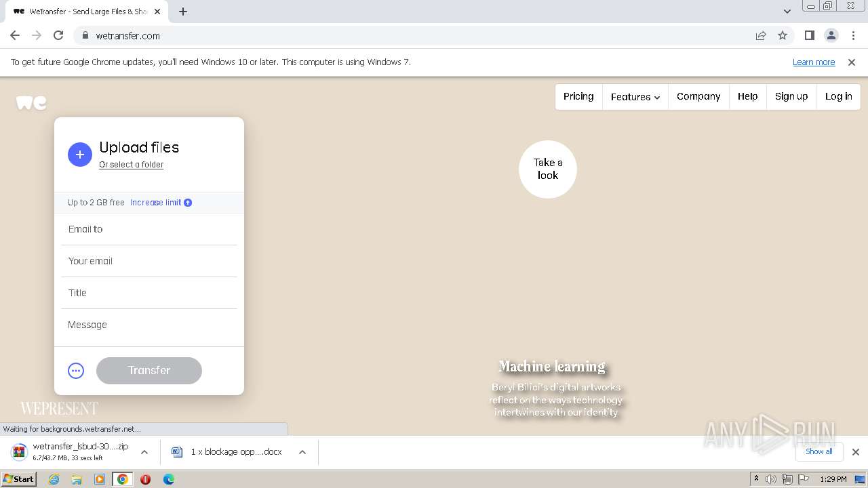
Task: Click the Upload files heading text
Action: pos(139,148)
